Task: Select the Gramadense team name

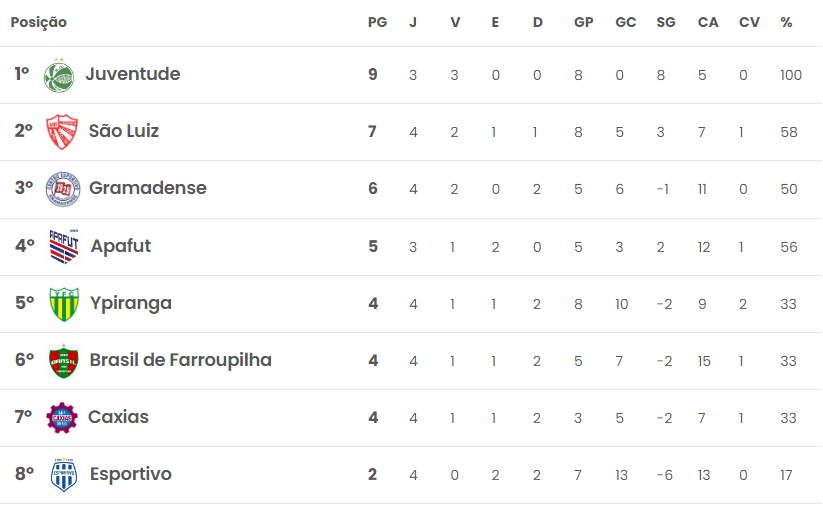Action: (148, 188)
